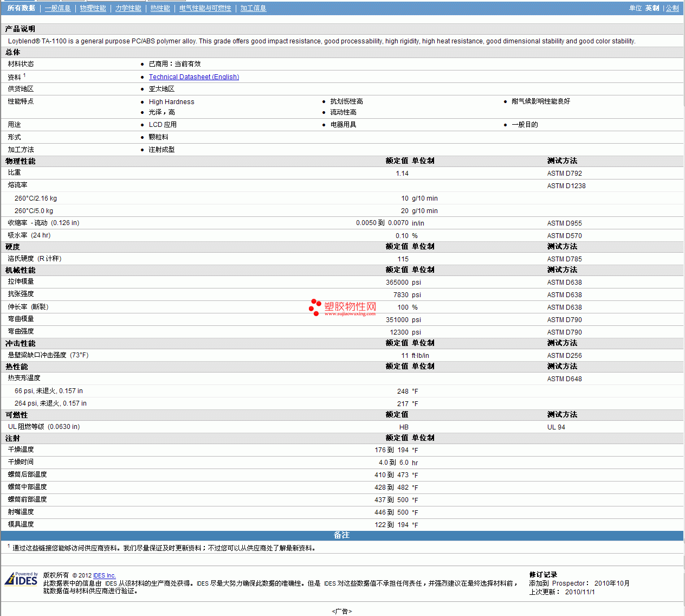Click the 12300 flexural strength value
Image resolution: width=685 pixels, height=616 pixels.
399,332
